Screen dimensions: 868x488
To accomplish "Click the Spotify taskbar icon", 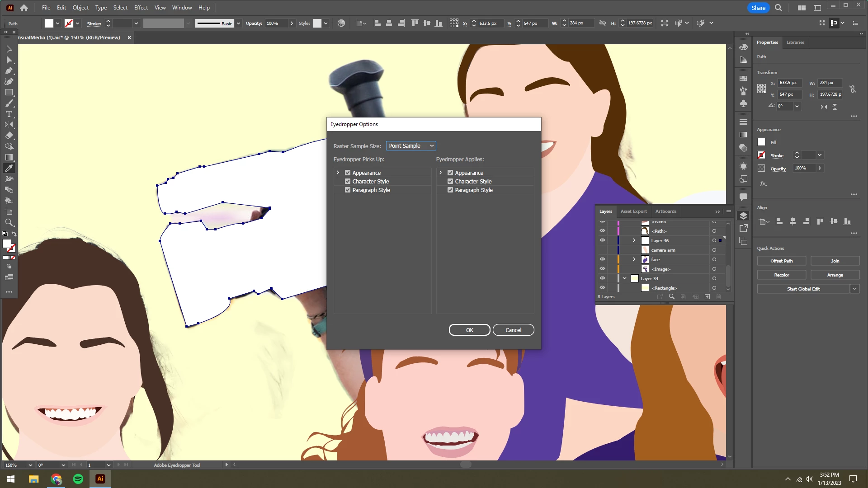I will [x=78, y=479].
